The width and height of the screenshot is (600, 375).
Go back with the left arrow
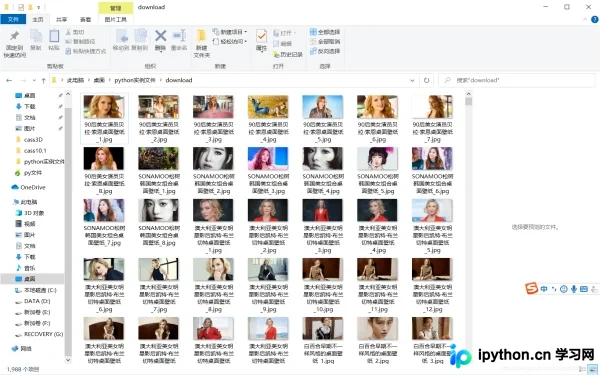click(x=9, y=80)
